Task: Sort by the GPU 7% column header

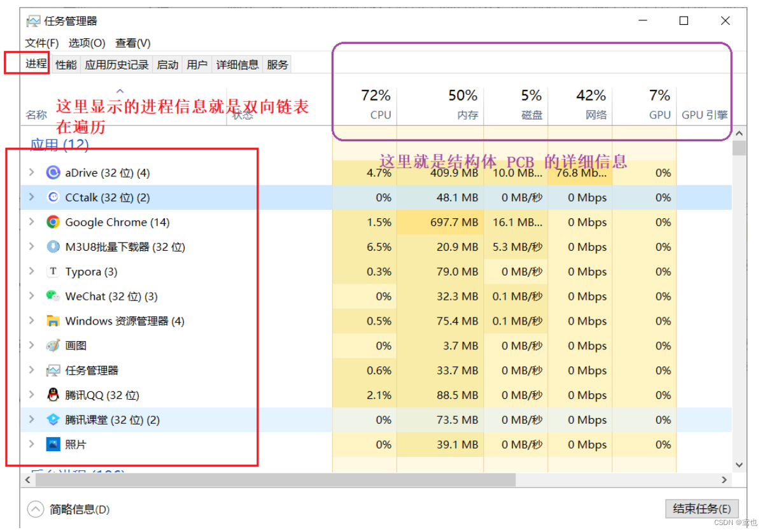Action: point(644,105)
